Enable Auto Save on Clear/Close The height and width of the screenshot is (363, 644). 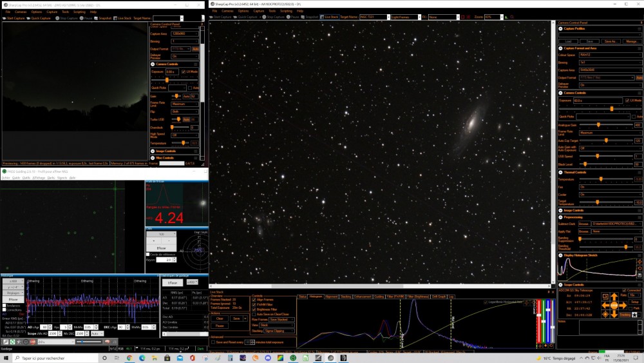coord(254,314)
